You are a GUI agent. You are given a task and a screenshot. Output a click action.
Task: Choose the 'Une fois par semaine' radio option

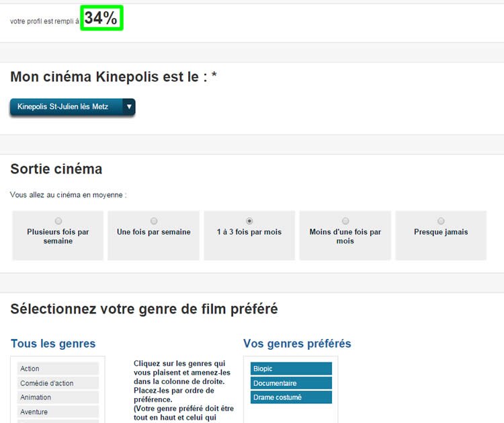point(154,221)
